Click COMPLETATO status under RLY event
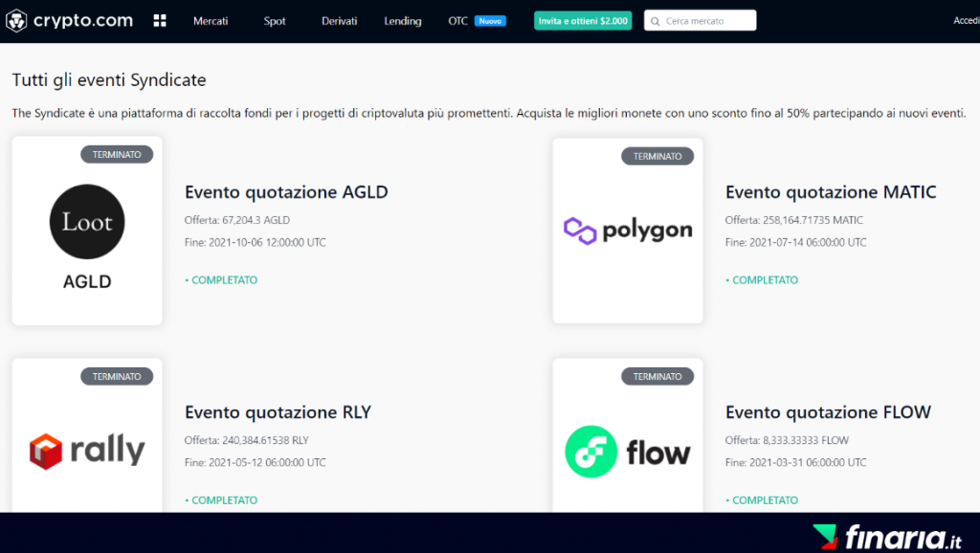This screenshot has height=553, width=980. (221, 499)
